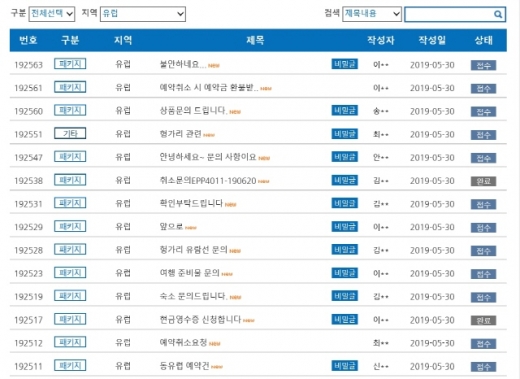Click 접수 status in row 192561

pos(483,88)
